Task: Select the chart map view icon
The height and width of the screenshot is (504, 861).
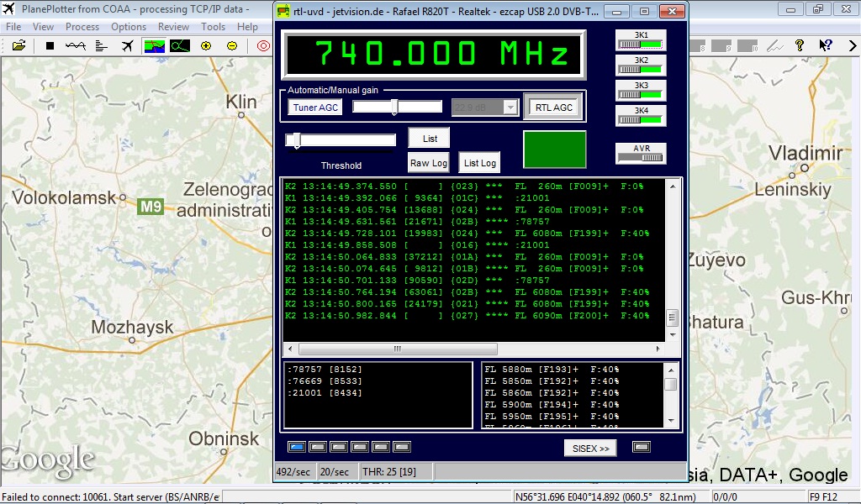Action: [x=155, y=45]
